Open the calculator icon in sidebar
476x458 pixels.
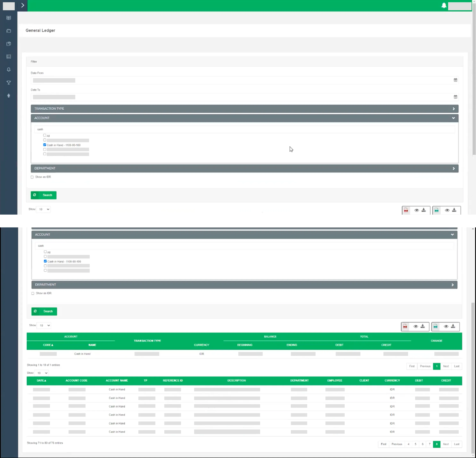(9, 57)
